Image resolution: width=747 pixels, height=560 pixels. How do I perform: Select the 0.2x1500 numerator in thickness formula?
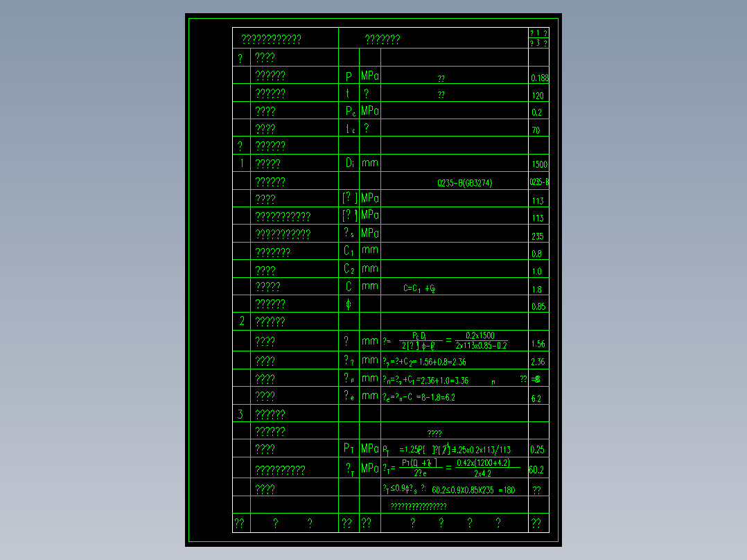click(x=480, y=335)
